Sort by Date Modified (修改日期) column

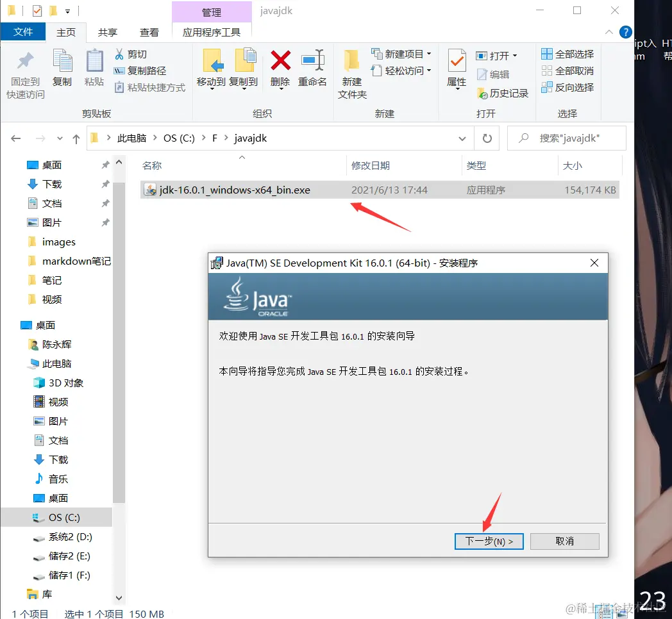(370, 166)
